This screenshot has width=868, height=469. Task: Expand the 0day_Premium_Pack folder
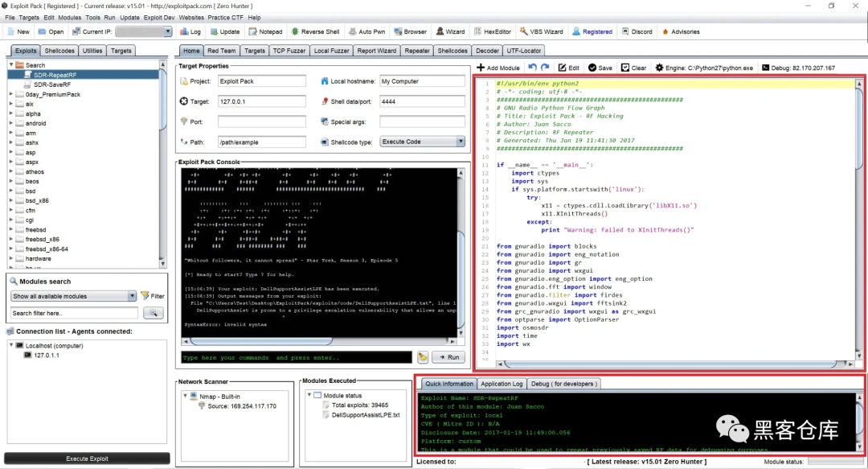[x=11, y=94]
